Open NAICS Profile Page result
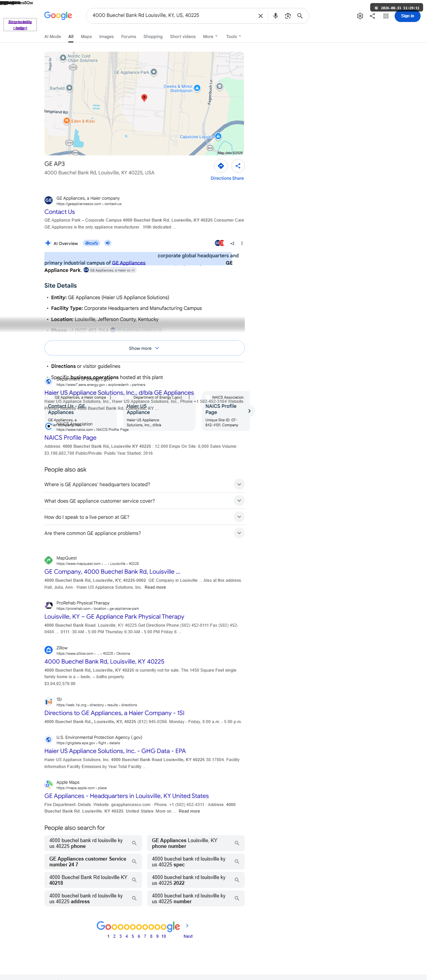The height and width of the screenshot is (980, 432). point(70,437)
